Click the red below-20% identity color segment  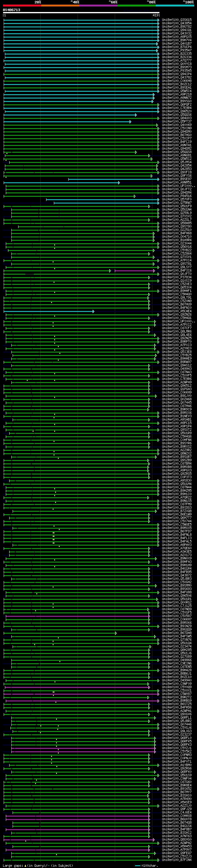coord(22,6)
